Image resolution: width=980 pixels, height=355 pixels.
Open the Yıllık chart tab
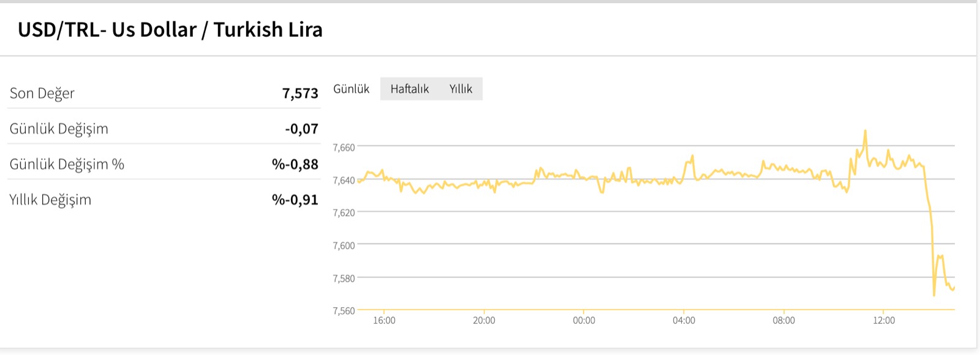click(461, 89)
